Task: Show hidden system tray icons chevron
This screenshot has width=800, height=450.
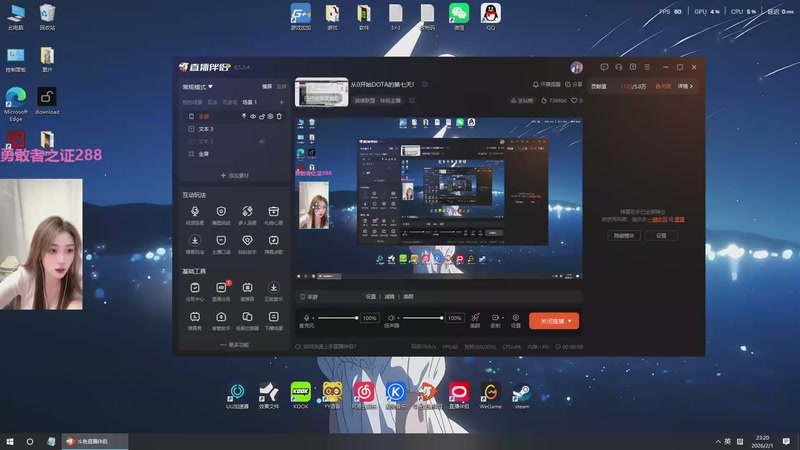Action: click(718, 441)
